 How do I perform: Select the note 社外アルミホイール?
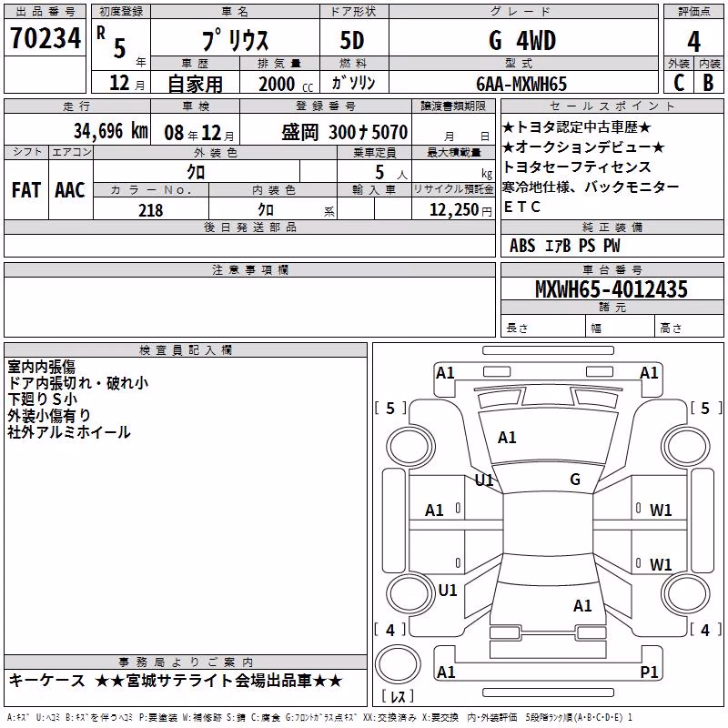tap(69, 432)
